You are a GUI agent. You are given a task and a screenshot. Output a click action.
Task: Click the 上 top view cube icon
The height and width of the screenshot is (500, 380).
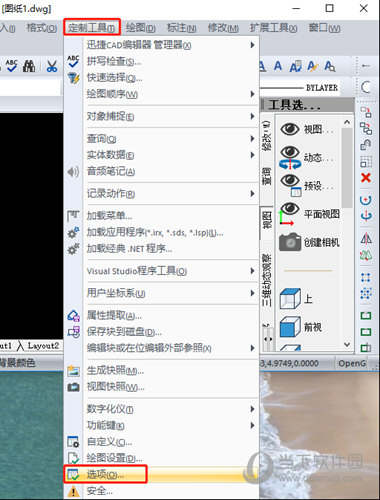click(x=296, y=299)
